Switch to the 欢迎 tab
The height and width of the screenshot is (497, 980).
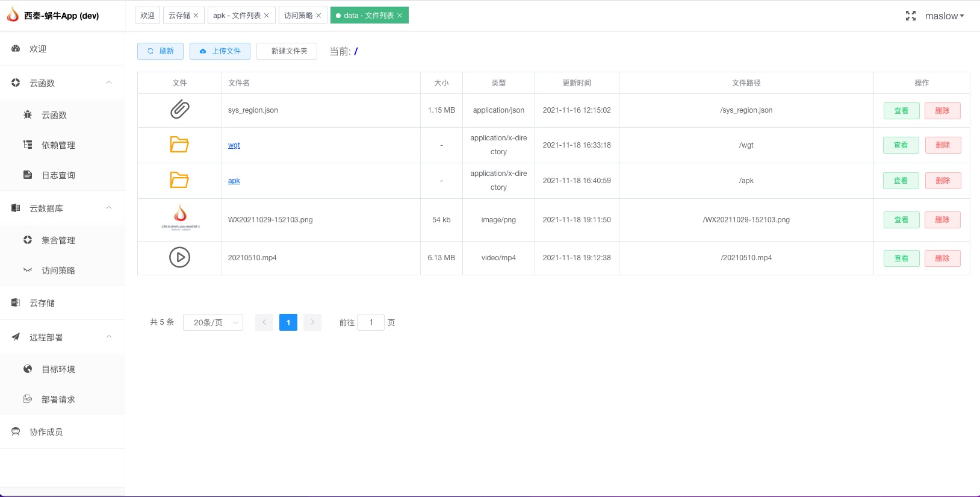coord(147,16)
